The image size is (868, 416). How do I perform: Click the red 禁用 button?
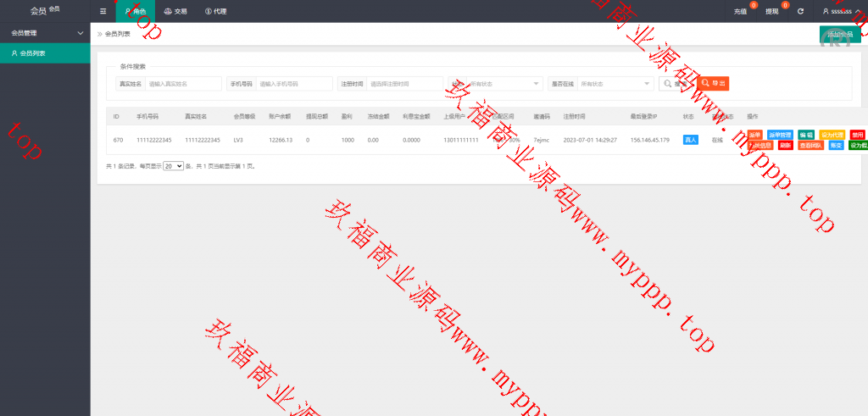pyautogui.click(x=857, y=134)
